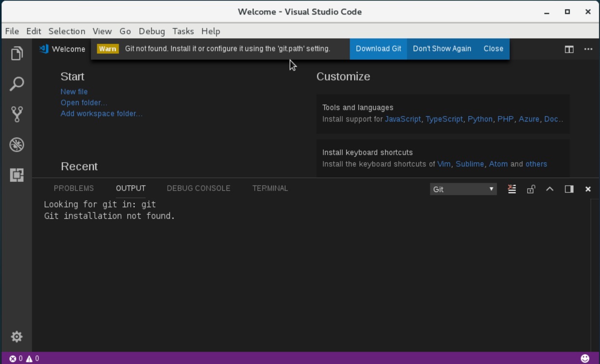Clear the output panel
The height and width of the screenshot is (364, 600).
pos(512,189)
